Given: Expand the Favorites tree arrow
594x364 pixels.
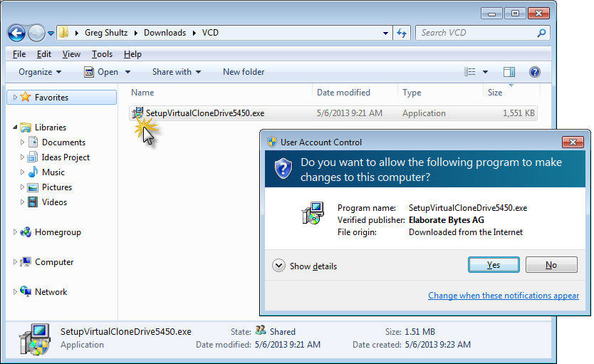Looking at the screenshot, I should [x=15, y=98].
